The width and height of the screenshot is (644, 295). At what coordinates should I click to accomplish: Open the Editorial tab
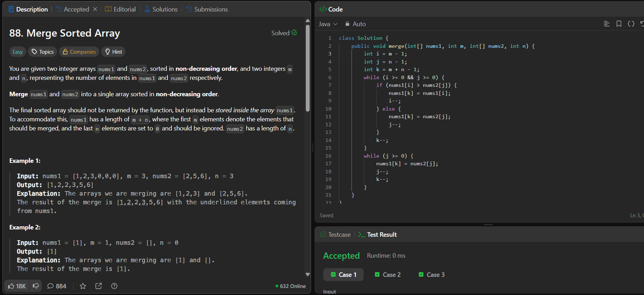[120, 9]
